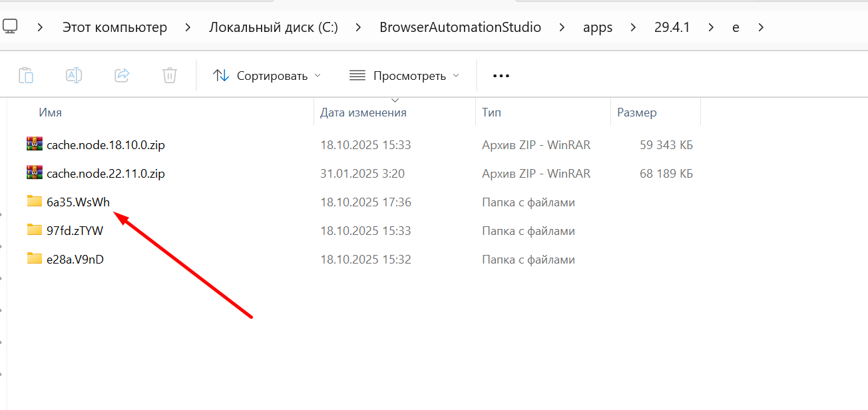Click the cache.node.22.11.0.zip archive icon
The height and width of the screenshot is (410, 868).
coord(35,173)
